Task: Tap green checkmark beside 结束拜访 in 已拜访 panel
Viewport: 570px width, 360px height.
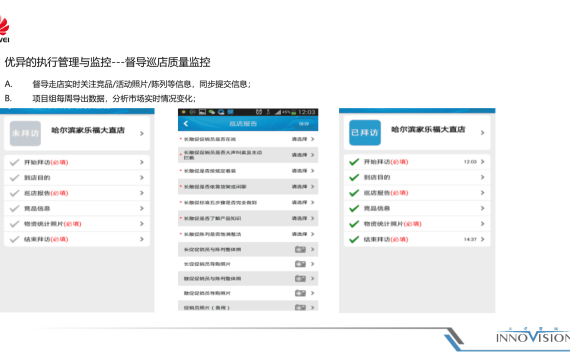Action: (x=354, y=239)
